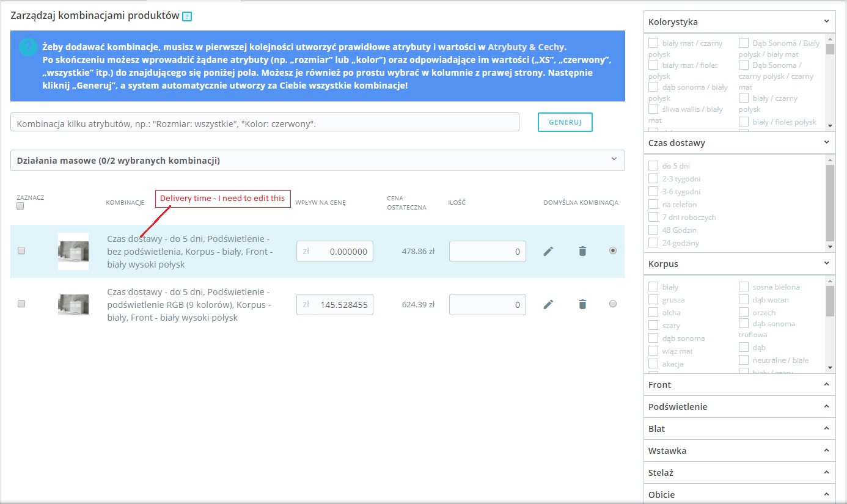Tick the row checkbox for 'bez podświetlenia' combination
This screenshot has height=504, width=847.
21,250
